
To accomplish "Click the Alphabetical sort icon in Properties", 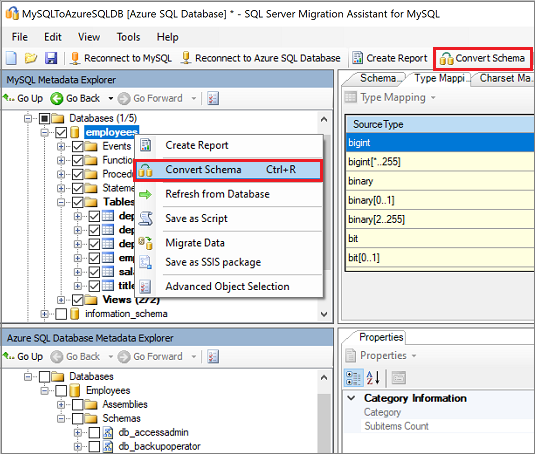I will [373, 378].
